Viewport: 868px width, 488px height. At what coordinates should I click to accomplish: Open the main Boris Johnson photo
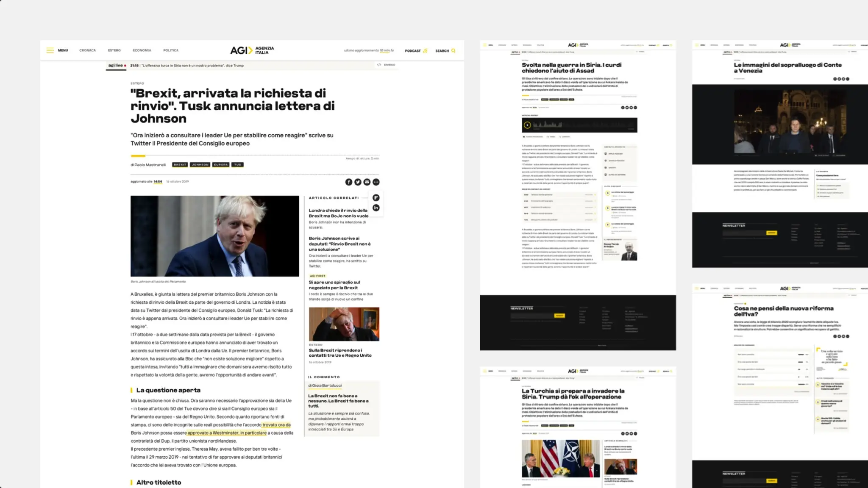tap(214, 236)
